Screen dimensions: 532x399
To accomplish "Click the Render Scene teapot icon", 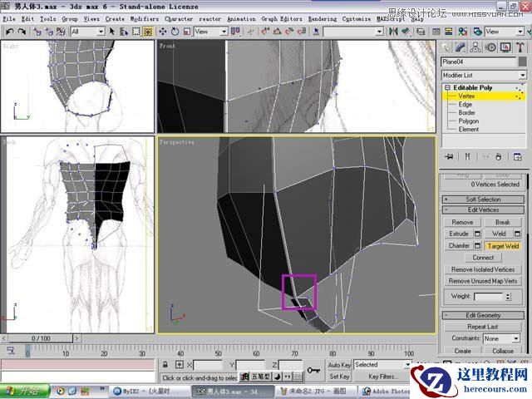I will 477,32.
